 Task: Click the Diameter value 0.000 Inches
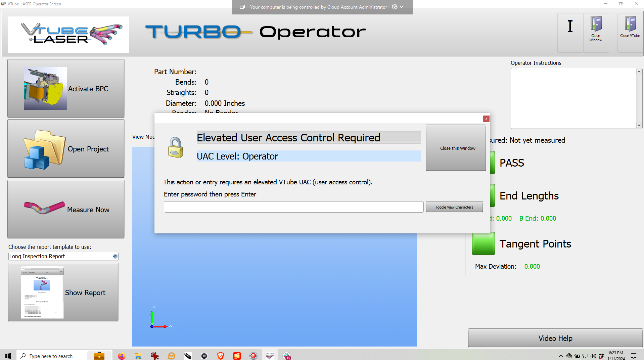click(225, 103)
